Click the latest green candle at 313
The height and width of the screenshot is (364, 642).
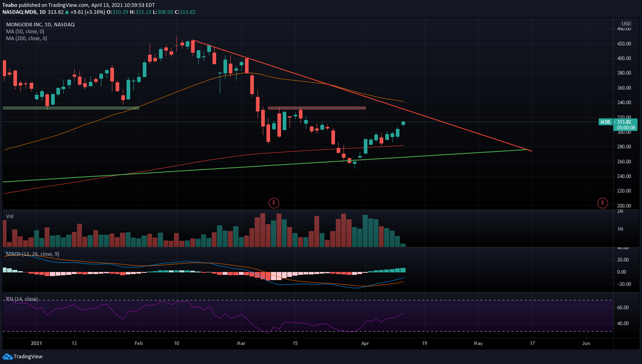point(403,123)
